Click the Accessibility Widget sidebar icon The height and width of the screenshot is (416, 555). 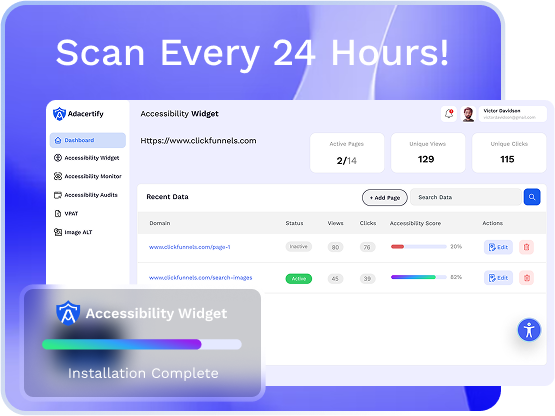pyautogui.click(x=58, y=158)
